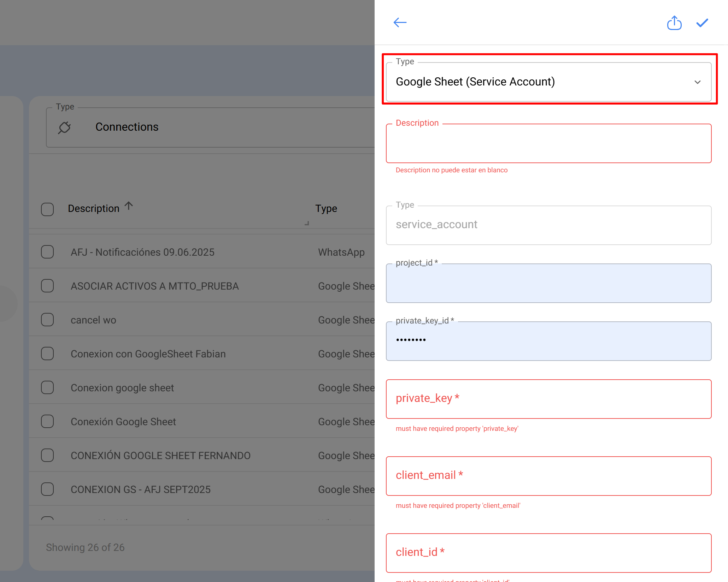Click the client_id input field
The image size is (728, 582).
click(x=548, y=553)
